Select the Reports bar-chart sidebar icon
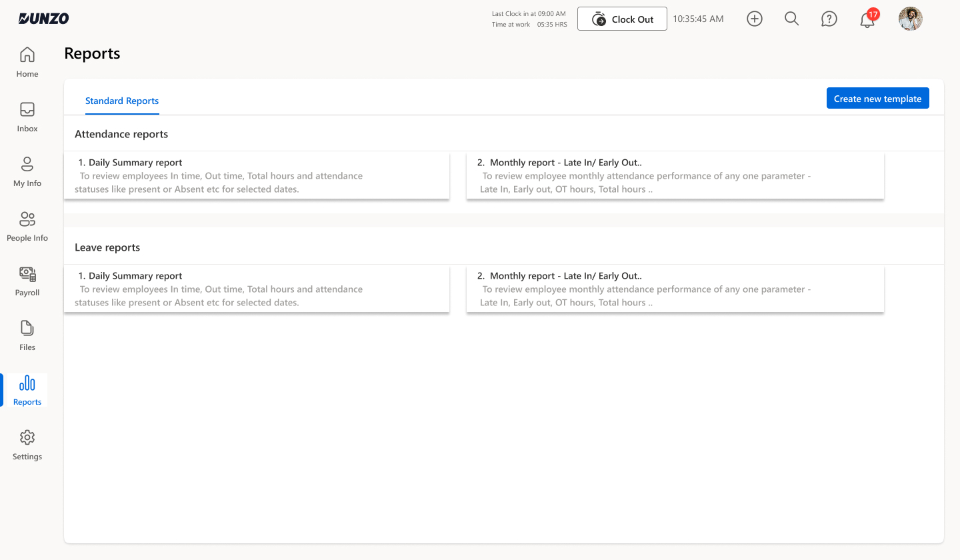The height and width of the screenshot is (560, 960). click(27, 390)
